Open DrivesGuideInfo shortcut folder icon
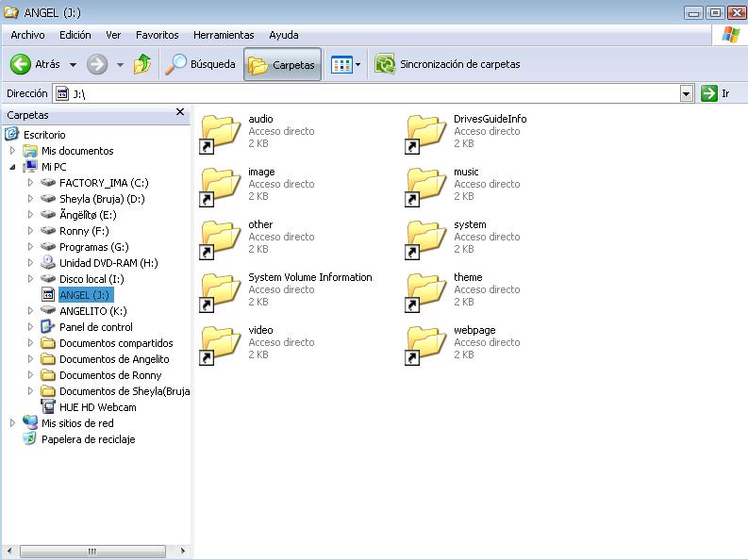 (425, 135)
